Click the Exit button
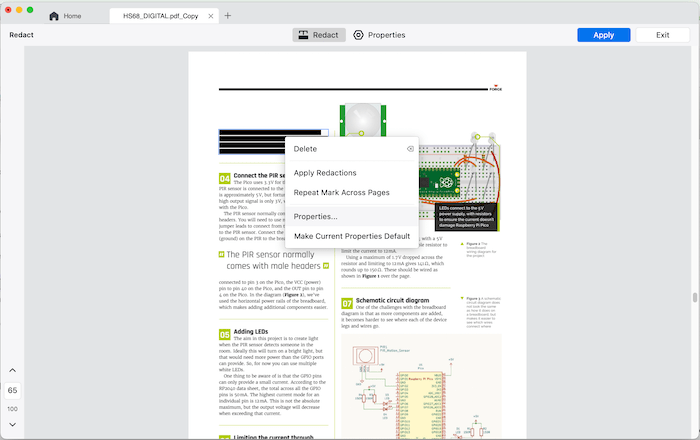 (x=662, y=35)
